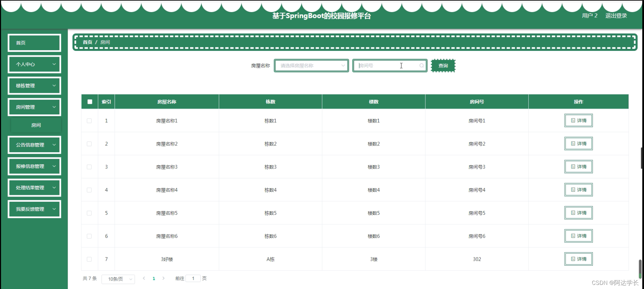Open details for row 房屋名称5
This screenshot has width=644, height=289.
pyautogui.click(x=578, y=213)
